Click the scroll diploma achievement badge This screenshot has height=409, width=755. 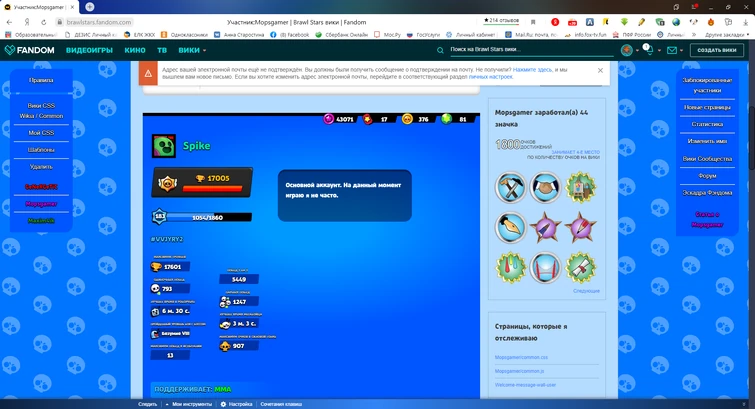pyautogui.click(x=581, y=267)
